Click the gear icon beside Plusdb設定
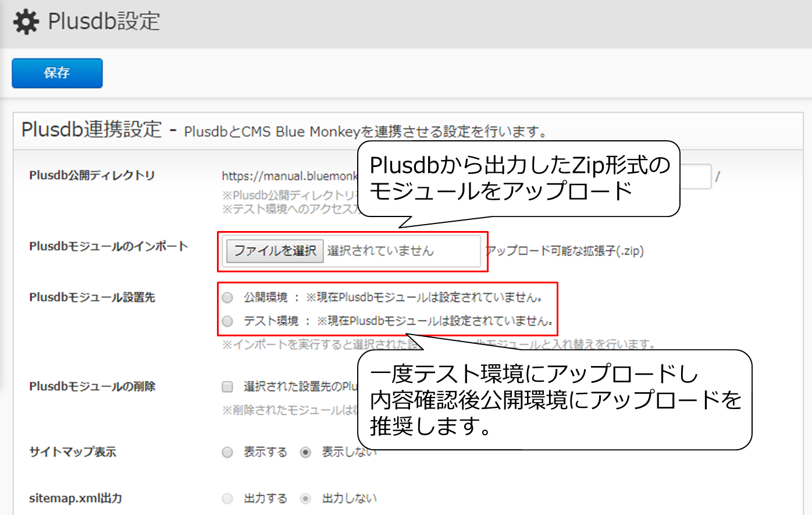Image resolution: width=812 pixels, height=515 pixels. click(x=26, y=22)
